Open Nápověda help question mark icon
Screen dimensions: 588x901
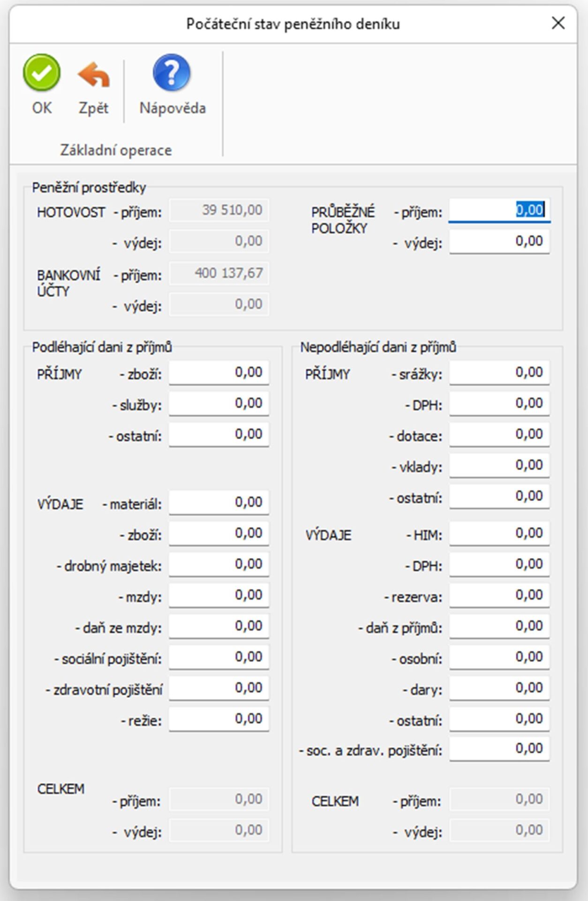click(x=172, y=73)
